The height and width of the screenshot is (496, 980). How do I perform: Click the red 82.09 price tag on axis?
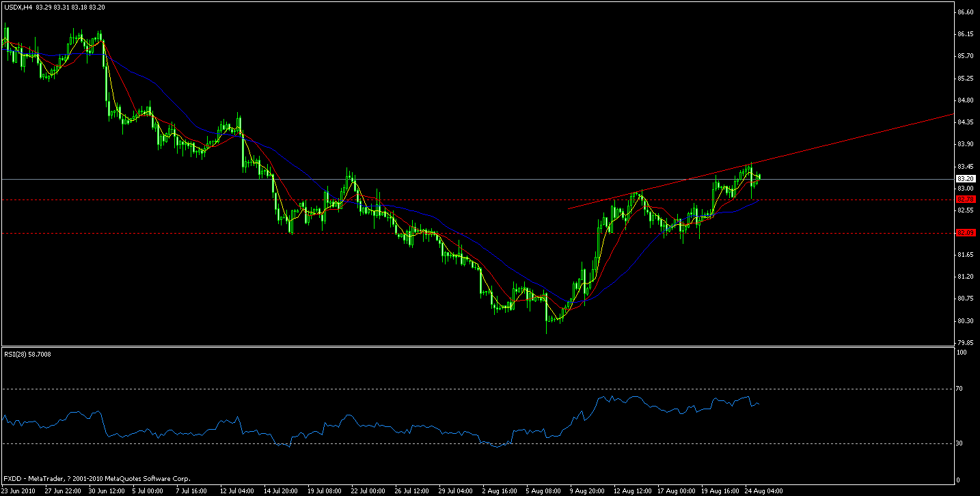[x=965, y=232]
